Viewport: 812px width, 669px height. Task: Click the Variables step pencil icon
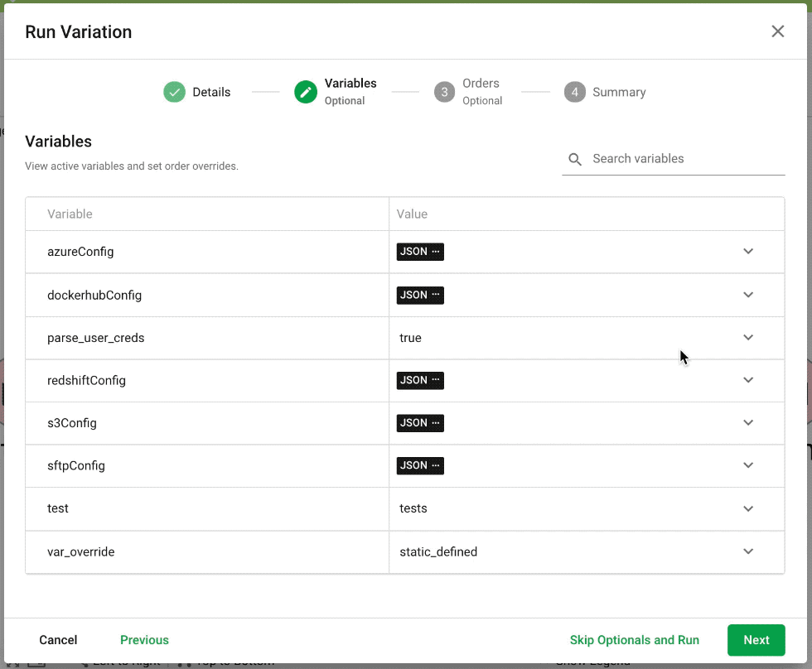tap(306, 92)
